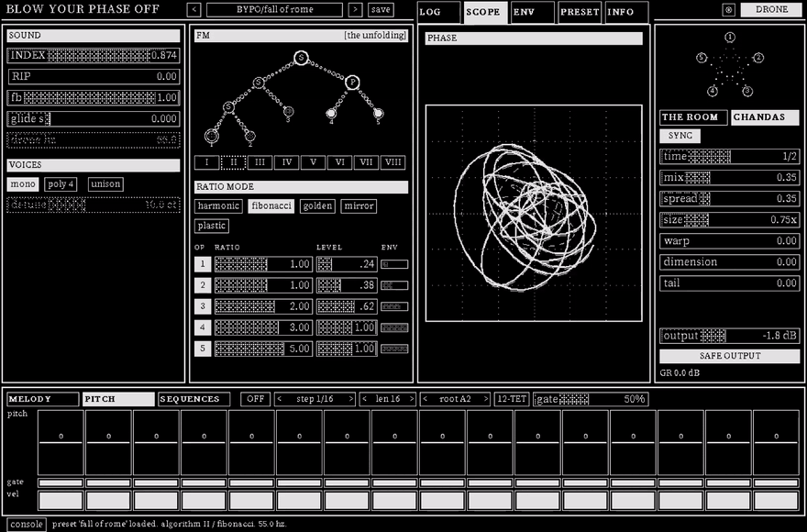Choose algorithm III
The height and width of the screenshot is (532, 807).
point(260,162)
